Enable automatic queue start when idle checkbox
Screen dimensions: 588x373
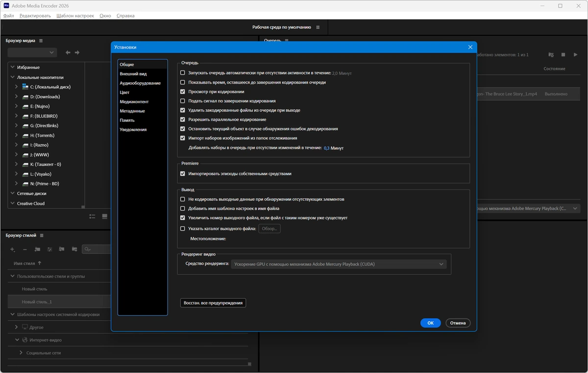183,73
